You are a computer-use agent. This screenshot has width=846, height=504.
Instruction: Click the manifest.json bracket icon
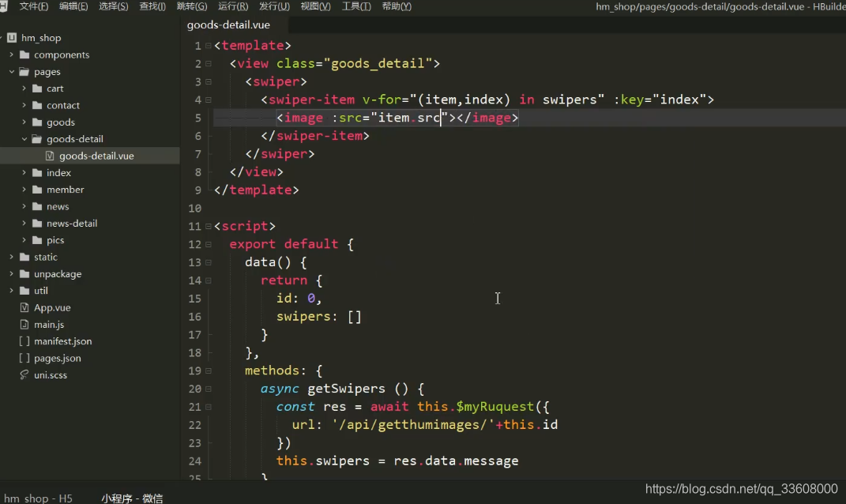coord(24,341)
